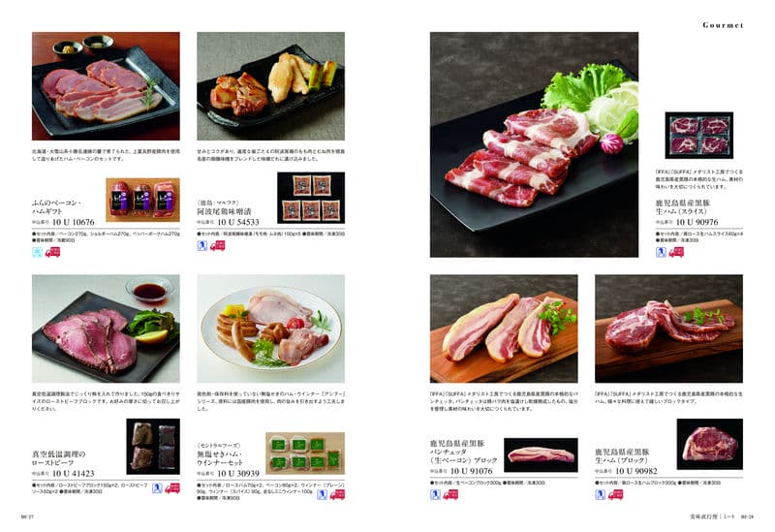The width and height of the screenshot is (775, 532).
Task: Click the red truck icon below 阿波尾鶏味噌漬
Action: 217,245
